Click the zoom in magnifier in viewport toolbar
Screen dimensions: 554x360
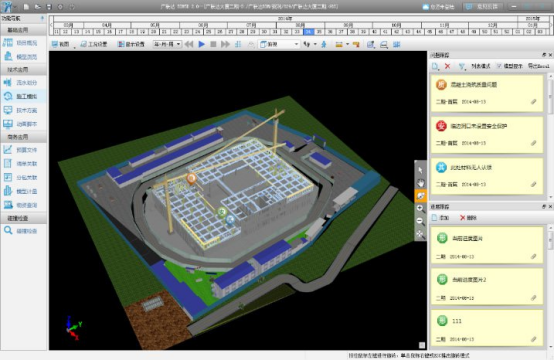point(420,208)
